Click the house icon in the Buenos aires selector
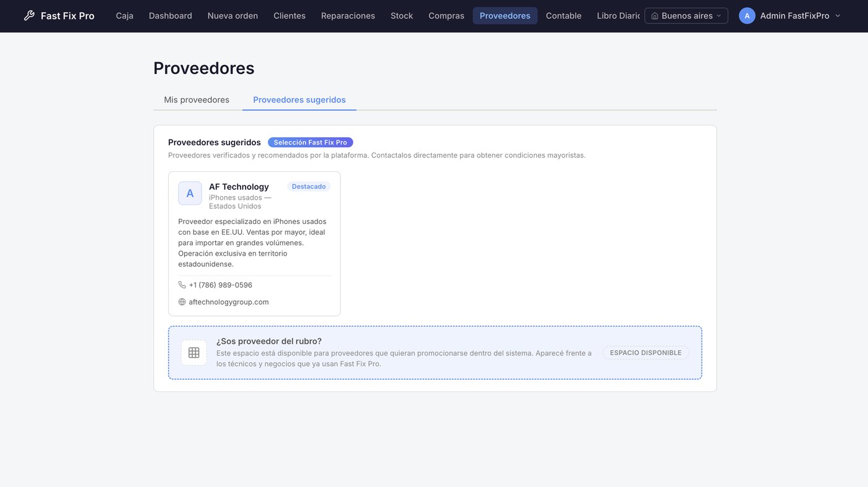868x487 pixels. point(655,16)
